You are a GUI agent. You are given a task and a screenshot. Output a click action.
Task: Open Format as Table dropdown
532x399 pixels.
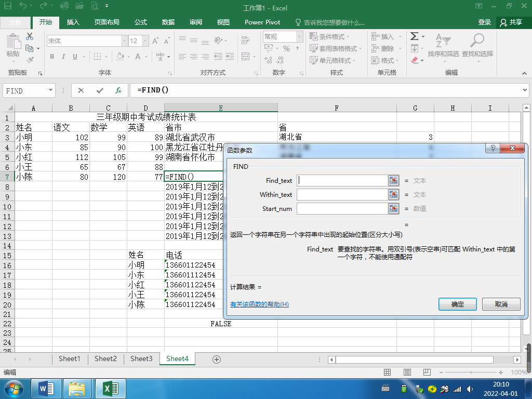pos(336,48)
